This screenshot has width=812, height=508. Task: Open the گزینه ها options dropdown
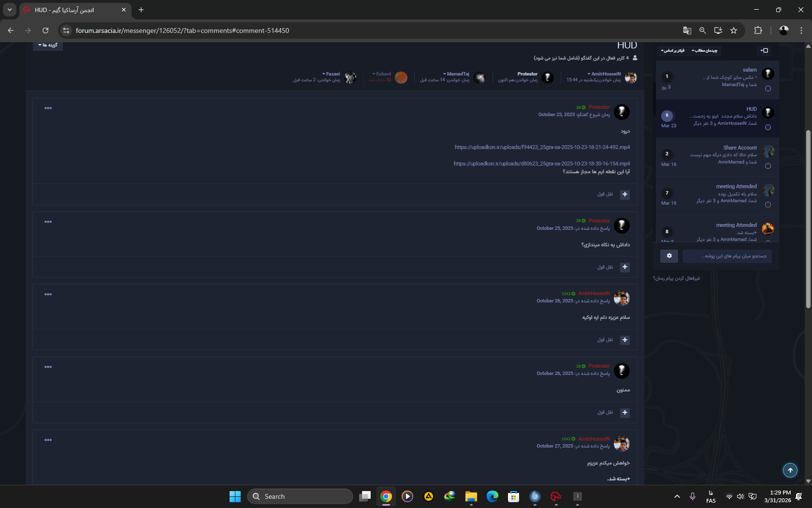tap(48, 45)
